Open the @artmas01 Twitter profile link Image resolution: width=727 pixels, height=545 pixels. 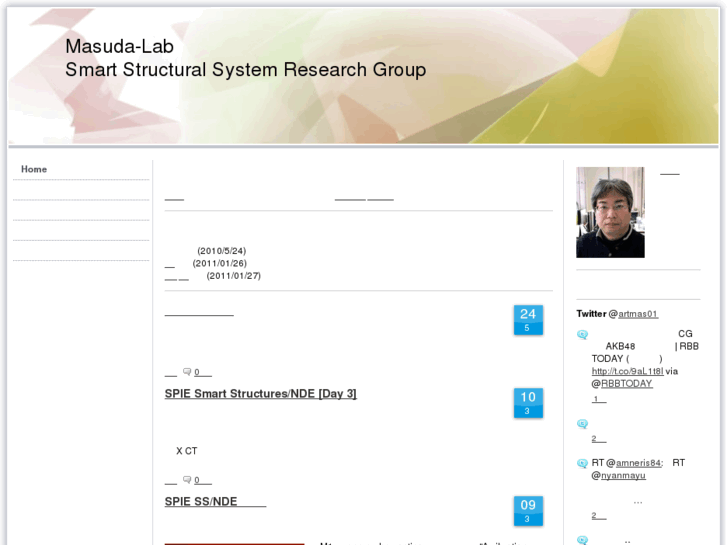(638, 314)
